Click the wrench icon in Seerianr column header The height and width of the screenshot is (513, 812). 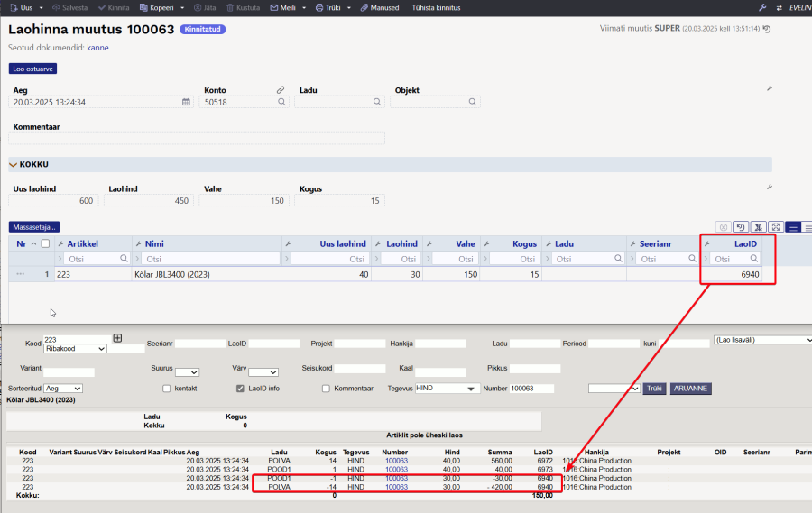pos(632,243)
